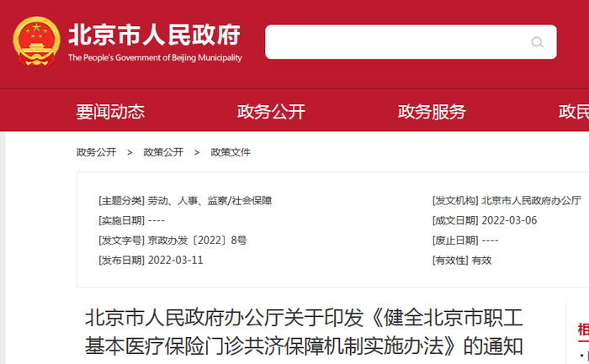Screen dimensions: 589x364
Task: Select the validity value 有效
Action: click(481, 260)
